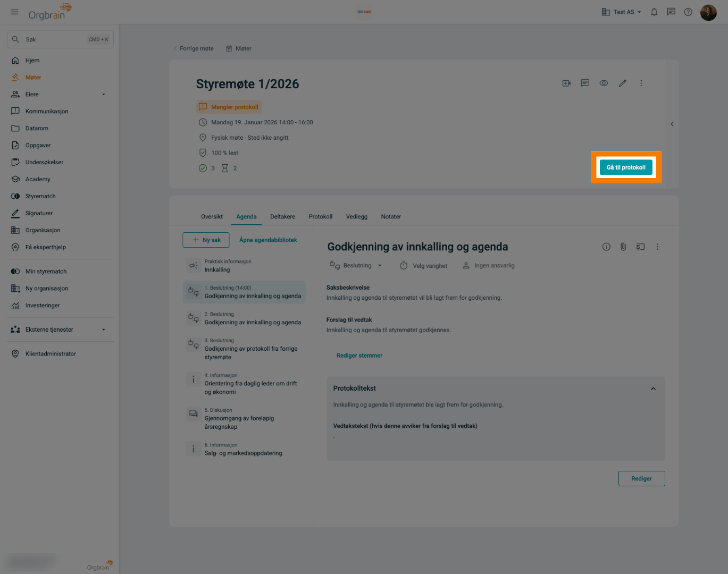Click Gå til protokoll button
The height and width of the screenshot is (574, 728).
tap(626, 167)
